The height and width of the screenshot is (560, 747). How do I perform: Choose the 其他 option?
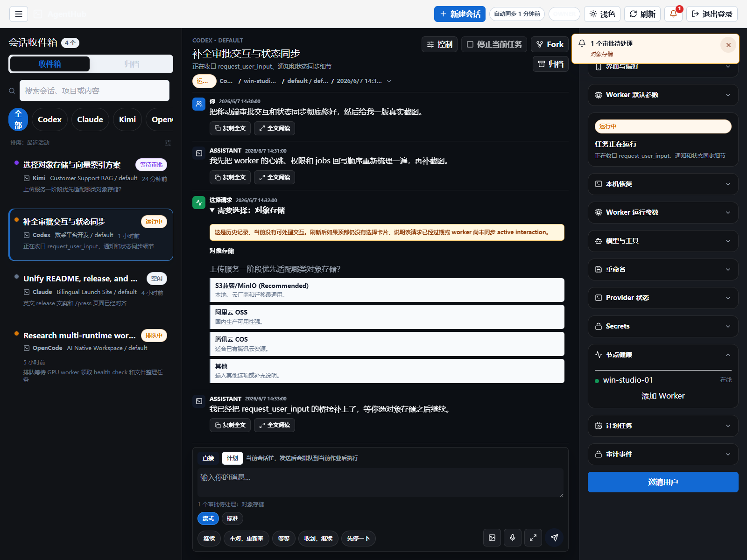pos(387,371)
